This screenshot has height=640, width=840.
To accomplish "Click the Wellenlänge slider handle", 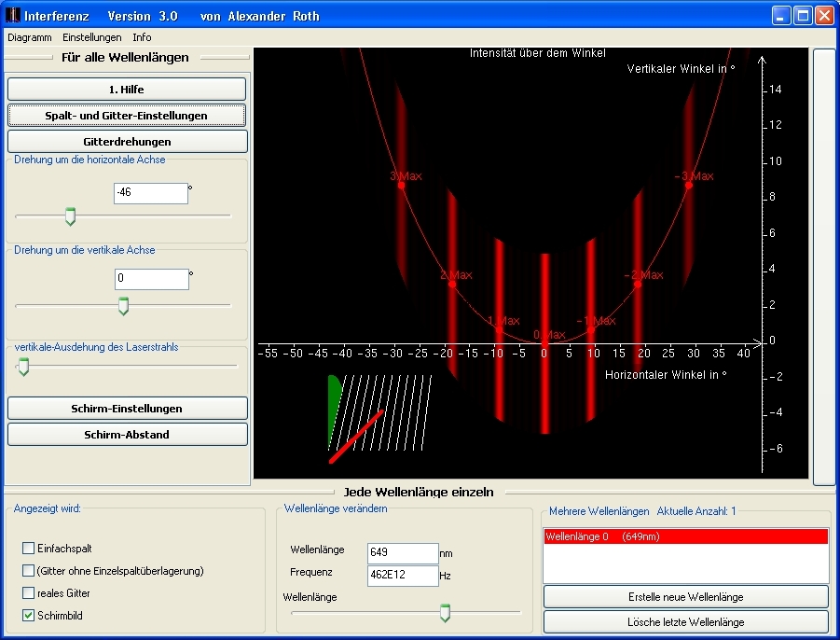I will (x=445, y=612).
